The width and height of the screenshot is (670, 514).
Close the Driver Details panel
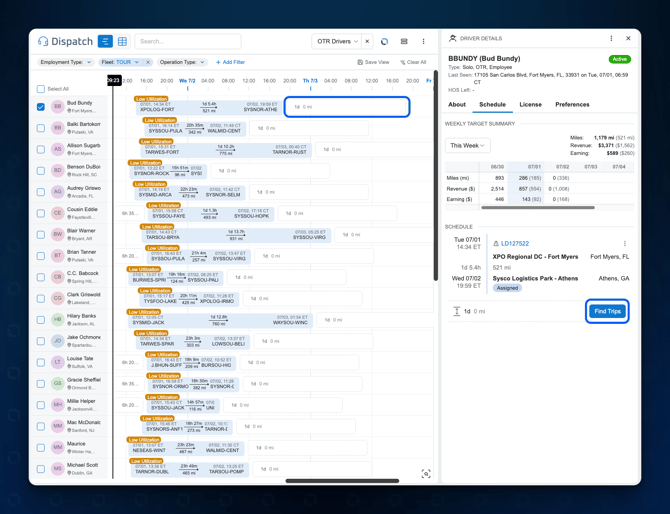628,38
